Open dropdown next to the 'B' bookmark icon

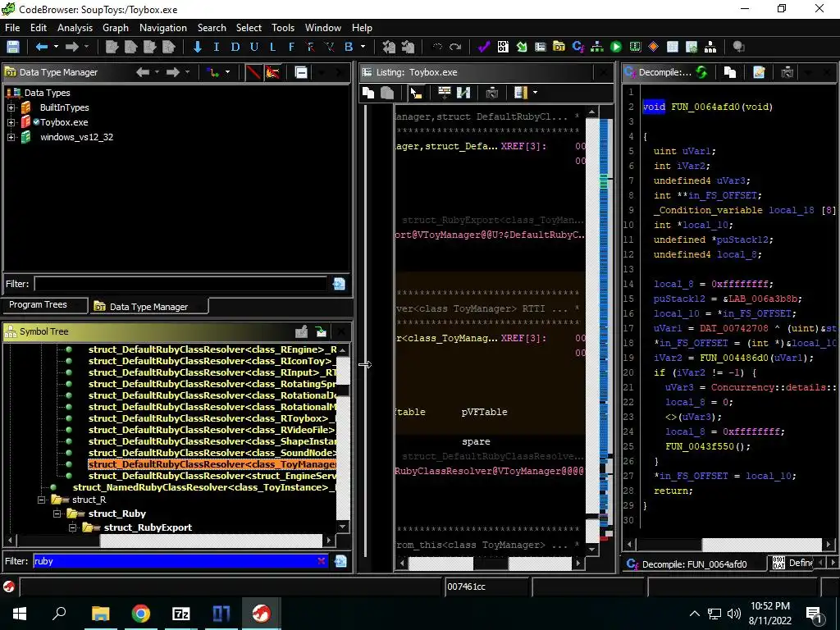click(363, 47)
